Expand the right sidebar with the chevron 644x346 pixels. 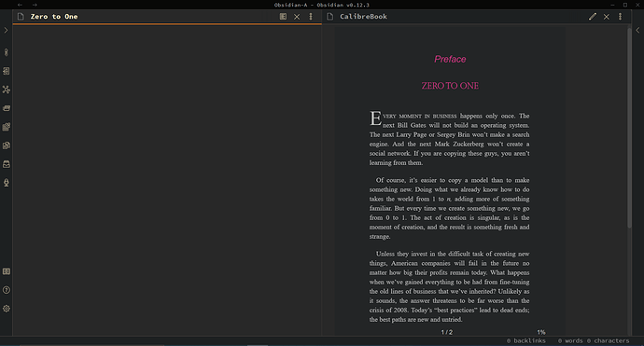637,31
